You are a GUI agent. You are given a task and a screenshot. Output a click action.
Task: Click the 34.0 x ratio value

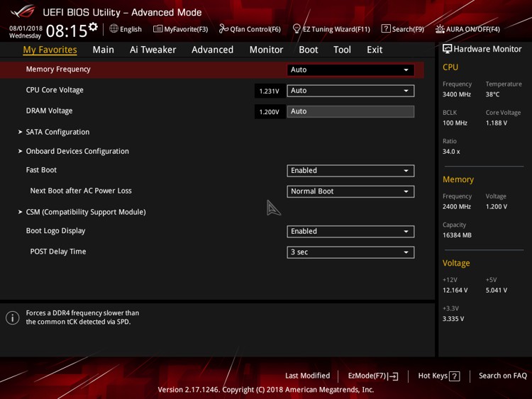coord(451,152)
